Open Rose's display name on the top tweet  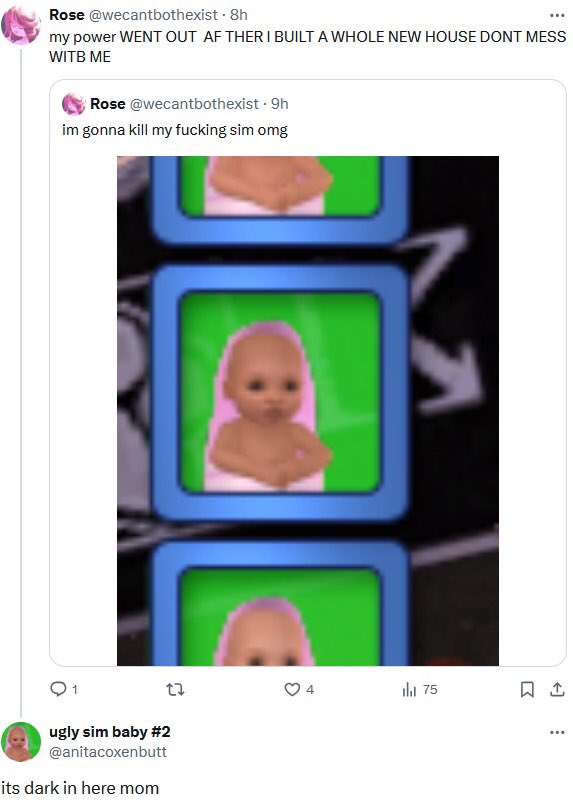tap(67, 15)
